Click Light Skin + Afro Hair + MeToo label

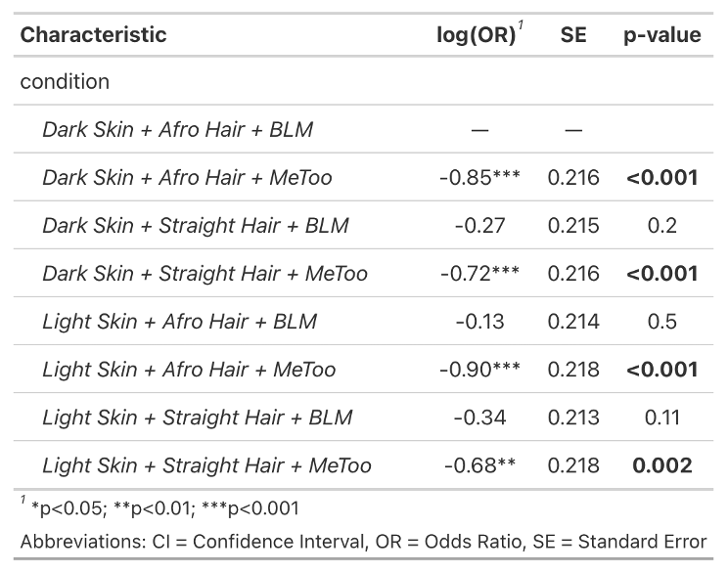189,370
